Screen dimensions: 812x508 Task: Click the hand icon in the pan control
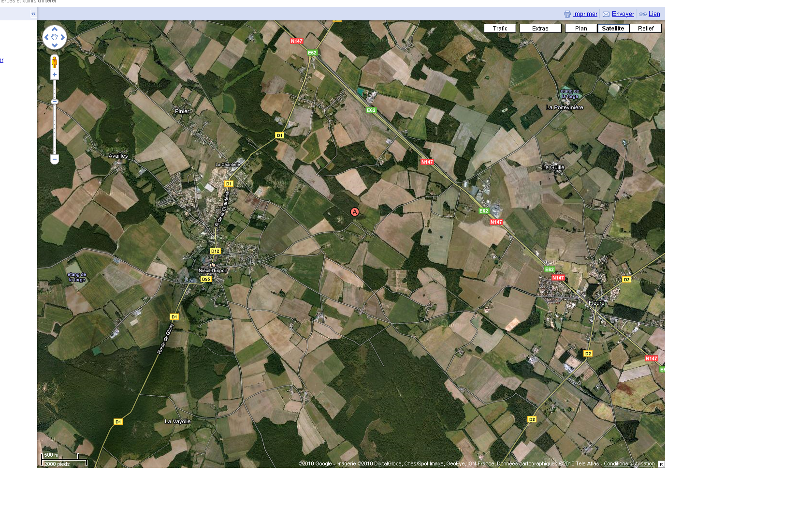(55, 37)
